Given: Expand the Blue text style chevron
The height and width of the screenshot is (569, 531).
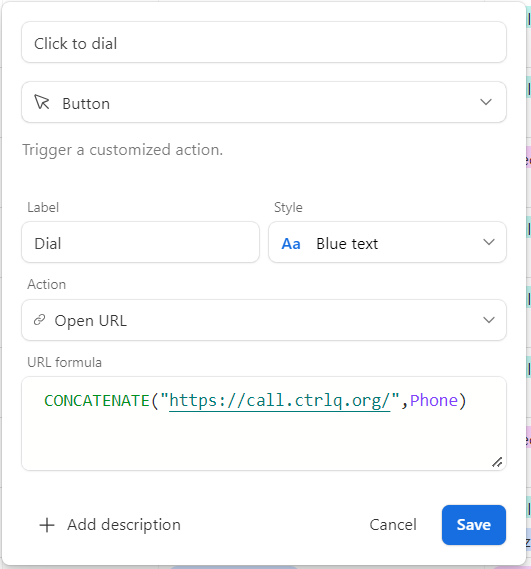Looking at the screenshot, I should click(x=489, y=242).
